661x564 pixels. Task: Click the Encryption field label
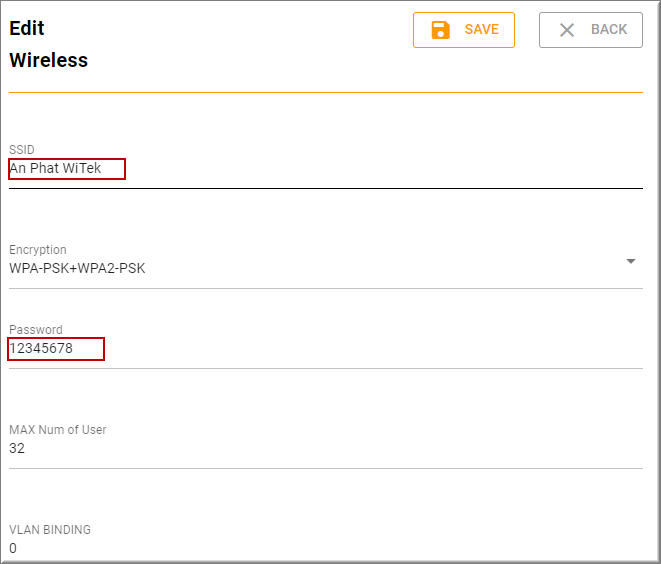38,250
